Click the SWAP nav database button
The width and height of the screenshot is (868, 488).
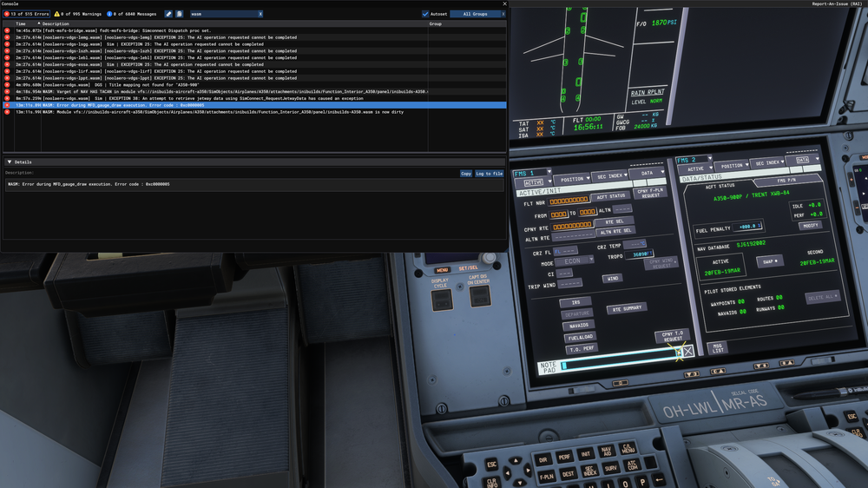771,260
